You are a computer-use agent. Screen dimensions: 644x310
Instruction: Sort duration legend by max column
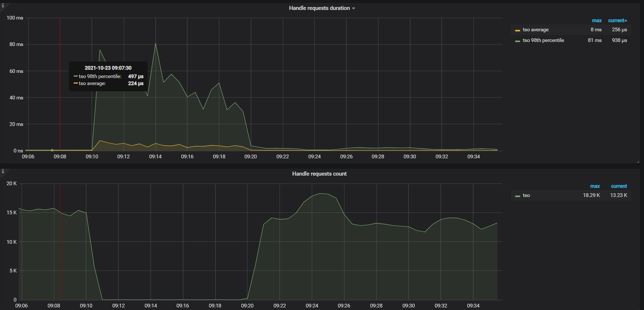coord(597,21)
